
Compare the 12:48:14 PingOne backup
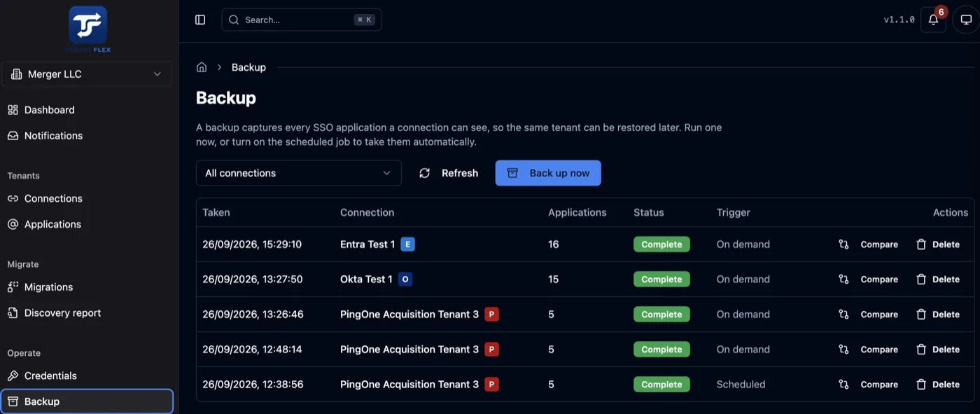tap(869, 350)
